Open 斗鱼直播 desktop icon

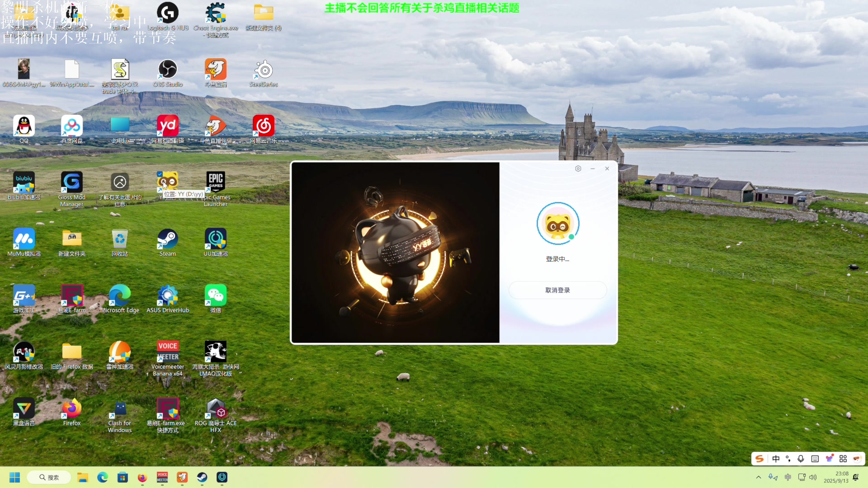pos(216,73)
